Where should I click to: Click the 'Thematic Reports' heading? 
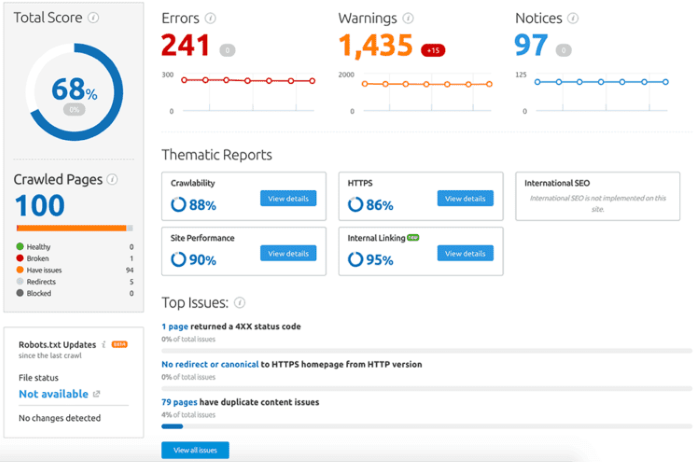[x=217, y=155]
